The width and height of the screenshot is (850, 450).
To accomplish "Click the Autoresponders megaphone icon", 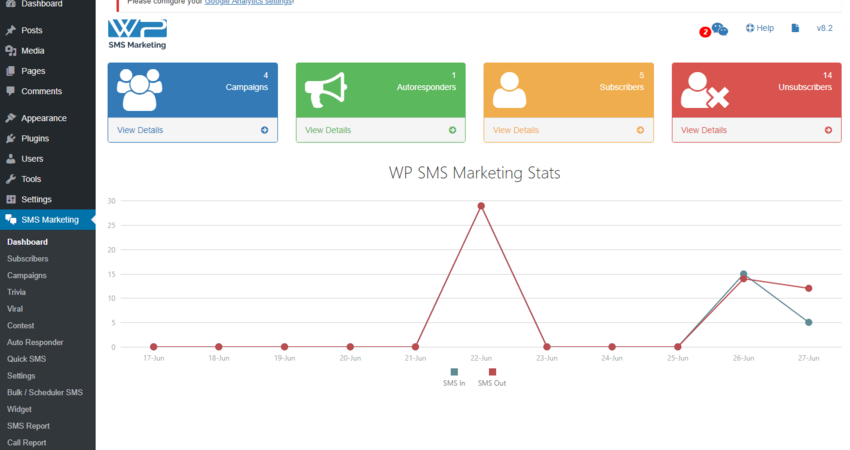I will (x=326, y=89).
